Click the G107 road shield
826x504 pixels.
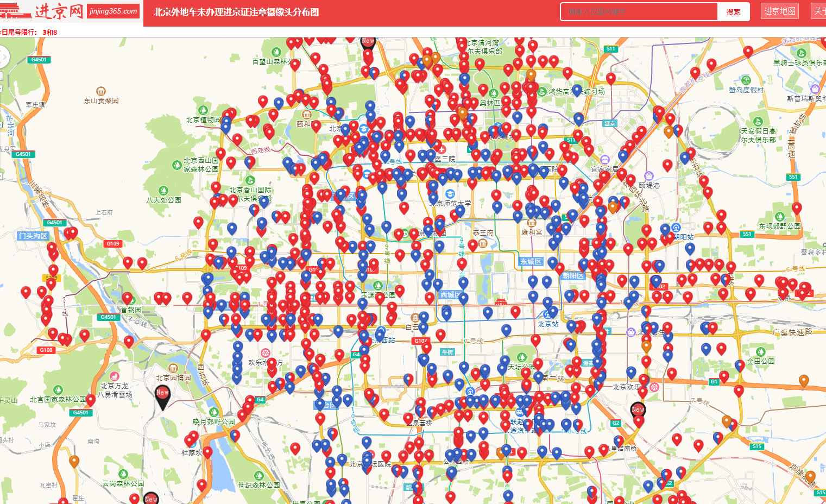click(x=421, y=341)
